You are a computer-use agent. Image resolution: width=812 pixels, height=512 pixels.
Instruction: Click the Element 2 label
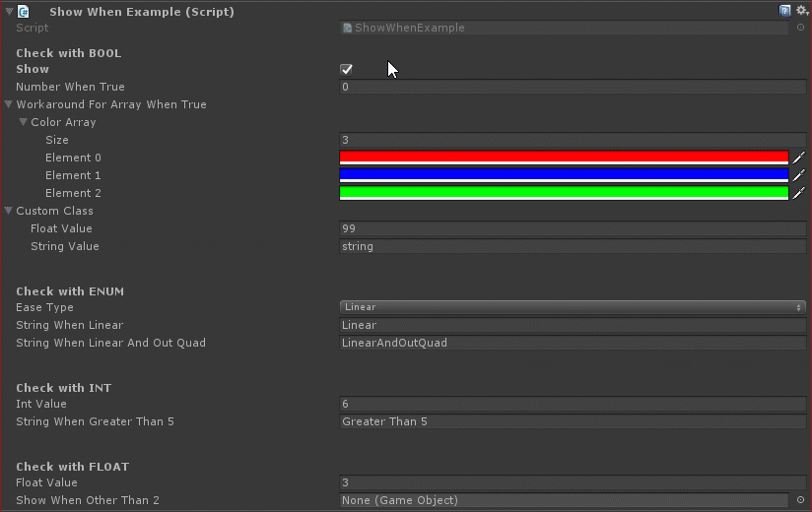pyautogui.click(x=73, y=193)
